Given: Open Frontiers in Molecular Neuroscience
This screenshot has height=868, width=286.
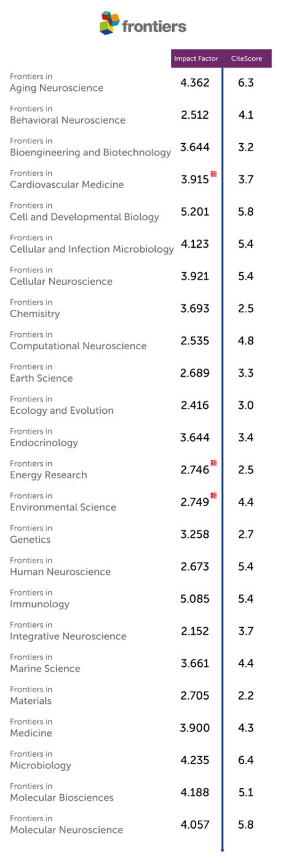Looking at the screenshot, I should [x=66, y=824].
